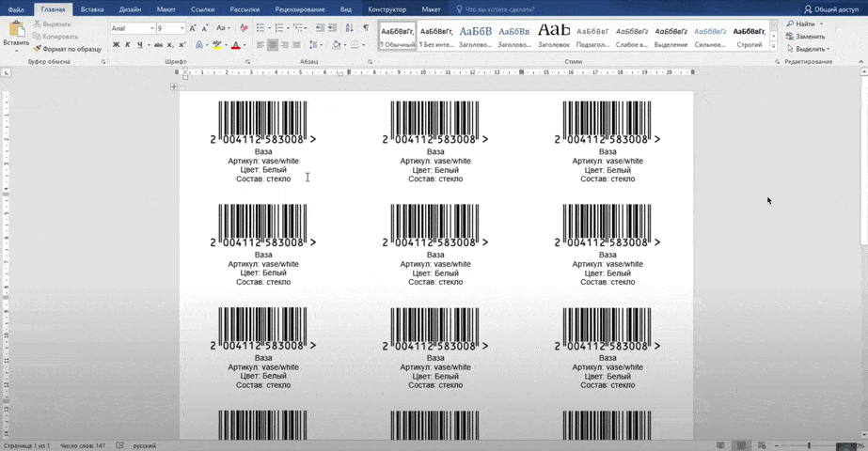
Task: Click the Заменить (Replace) button
Action: coord(809,37)
